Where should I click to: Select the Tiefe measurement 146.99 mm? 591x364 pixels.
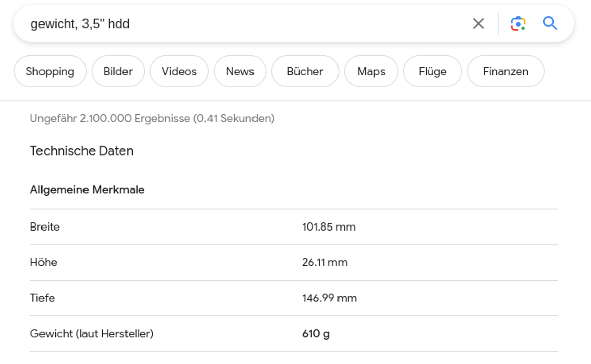coord(328,298)
